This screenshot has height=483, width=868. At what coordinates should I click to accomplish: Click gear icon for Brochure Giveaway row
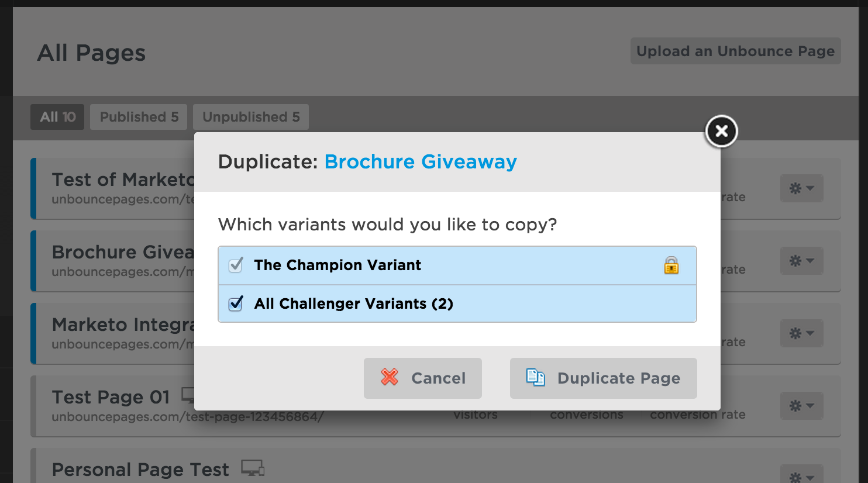(795, 261)
